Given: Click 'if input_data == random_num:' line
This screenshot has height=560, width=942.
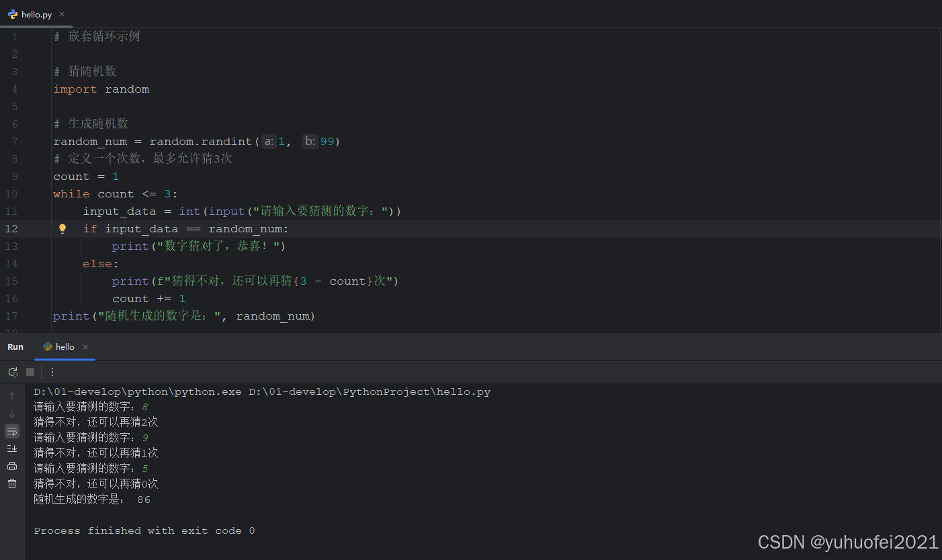Looking at the screenshot, I should click(185, 229).
